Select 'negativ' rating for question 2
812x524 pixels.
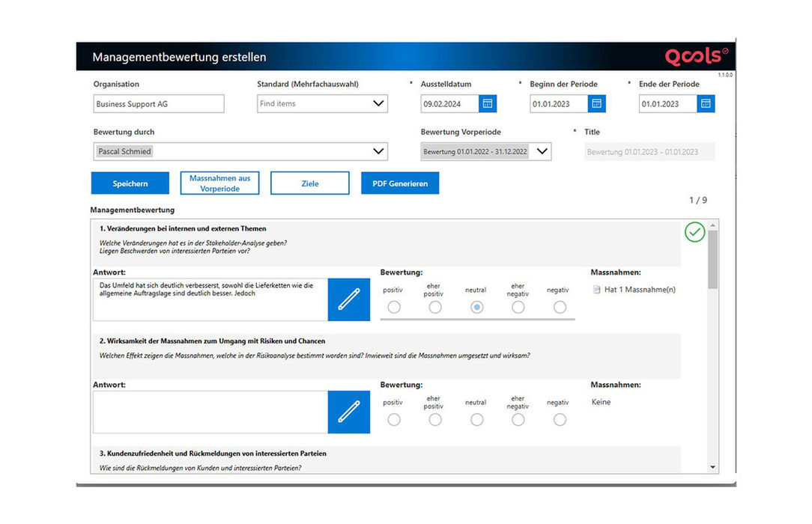pos(560,419)
